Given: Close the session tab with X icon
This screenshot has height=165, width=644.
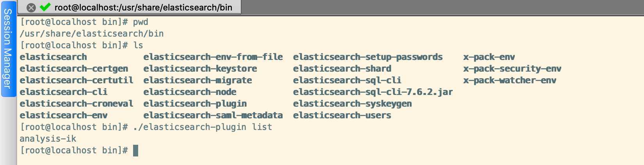Looking at the screenshot, I should (x=31, y=7).
